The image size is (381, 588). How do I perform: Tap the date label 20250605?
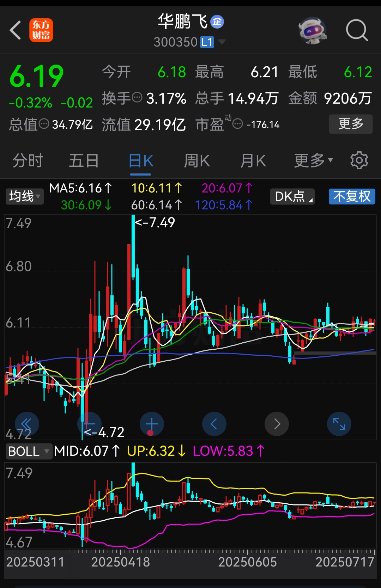click(247, 562)
